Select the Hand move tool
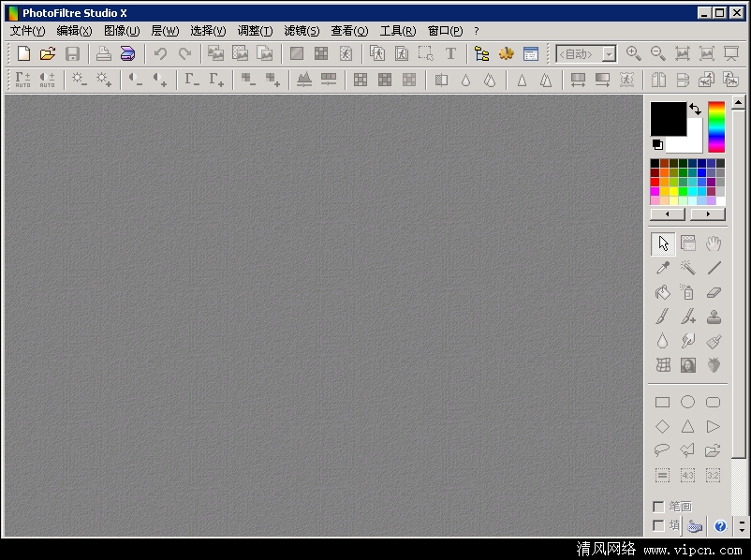Image resolution: width=751 pixels, height=560 pixels. pos(714,243)
